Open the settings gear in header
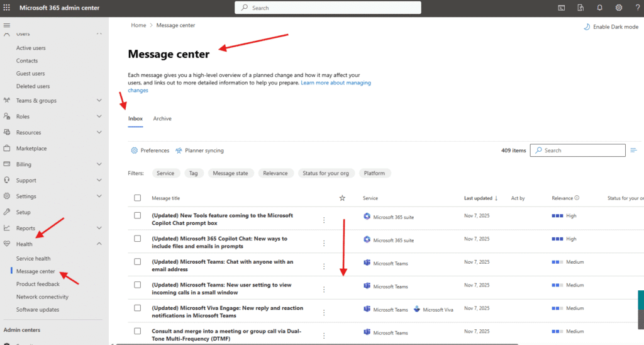 (x=619, y=8)
